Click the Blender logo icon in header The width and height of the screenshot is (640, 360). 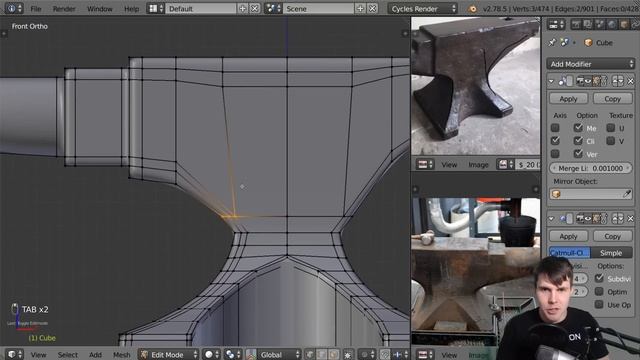472,9
